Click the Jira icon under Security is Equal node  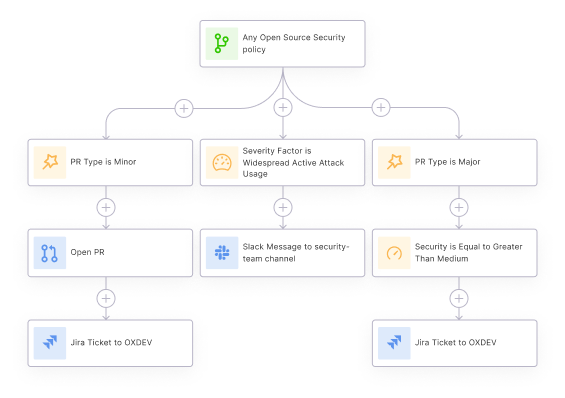pos(394,343)
